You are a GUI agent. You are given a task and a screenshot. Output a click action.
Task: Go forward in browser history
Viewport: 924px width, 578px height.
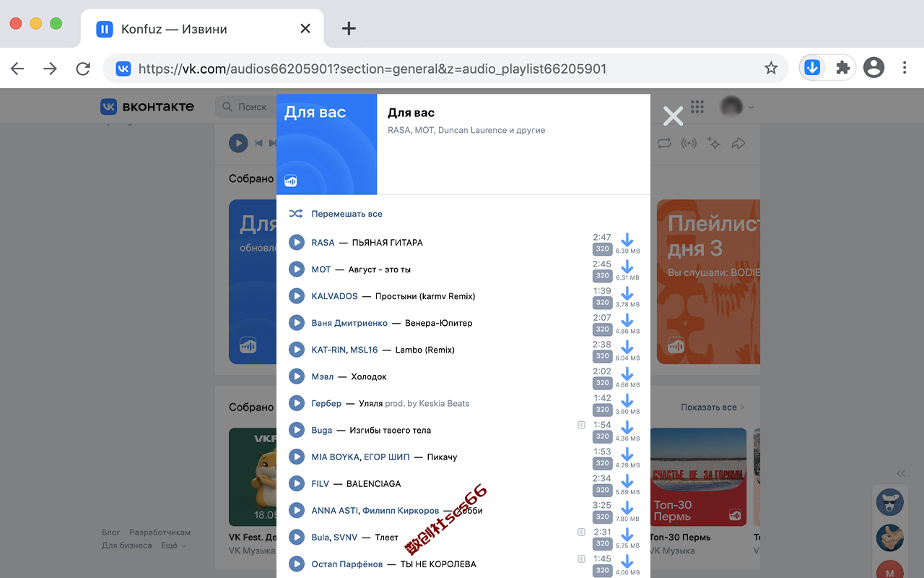(x=50, y=69)
